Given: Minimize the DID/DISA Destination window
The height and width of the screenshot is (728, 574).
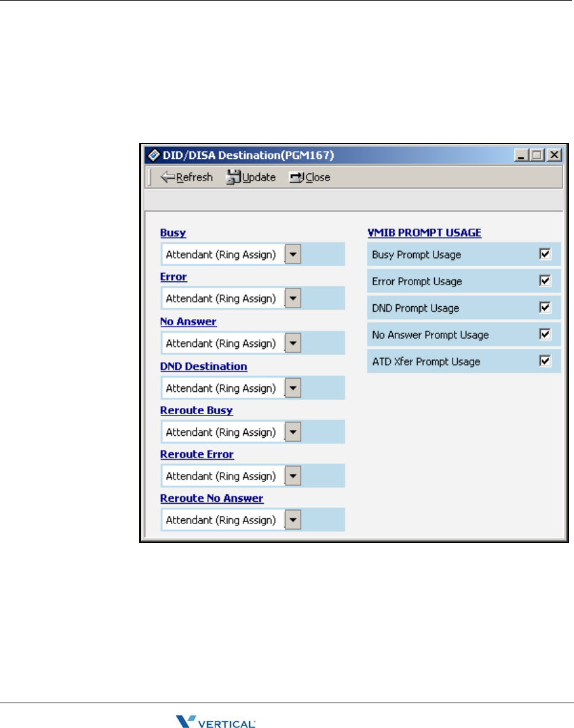Looking at the screenshot, I should pos(521,155).
